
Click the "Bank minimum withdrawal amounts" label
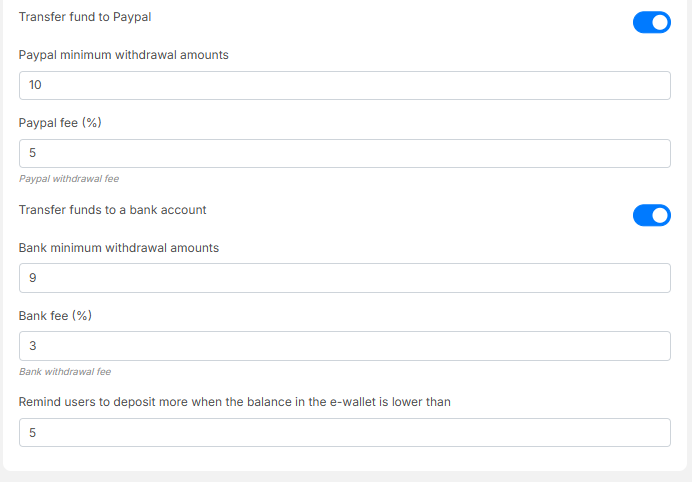(118, 248)
